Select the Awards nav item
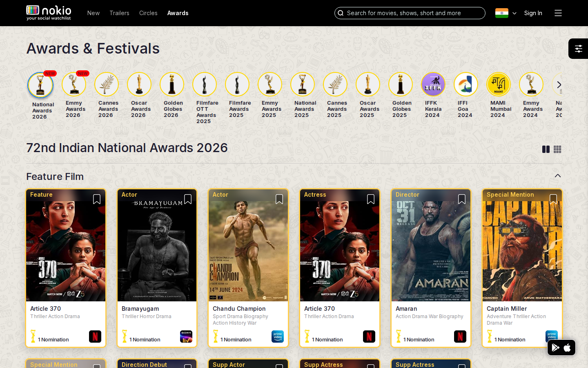The image size is (588, 368). point(178,13)
